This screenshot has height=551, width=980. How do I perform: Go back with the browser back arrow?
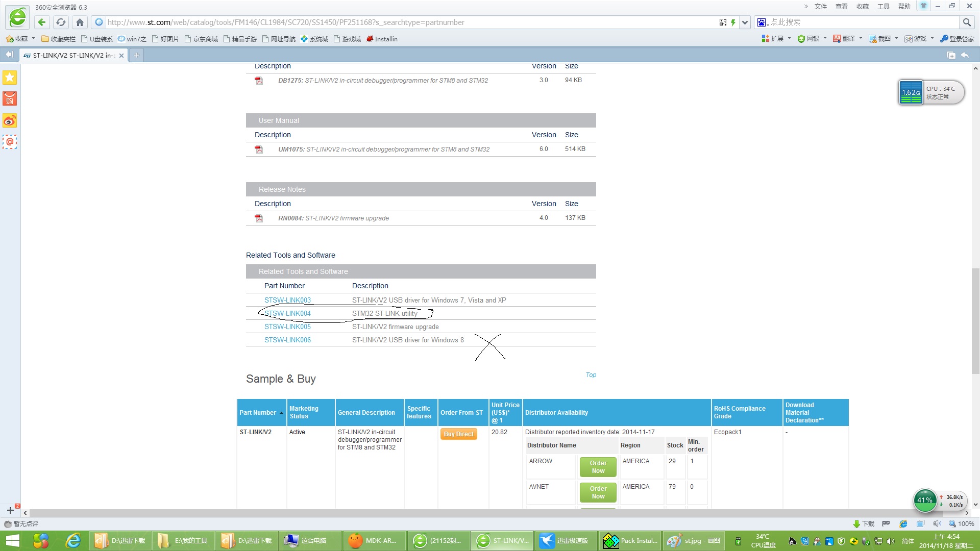point(42,22)
